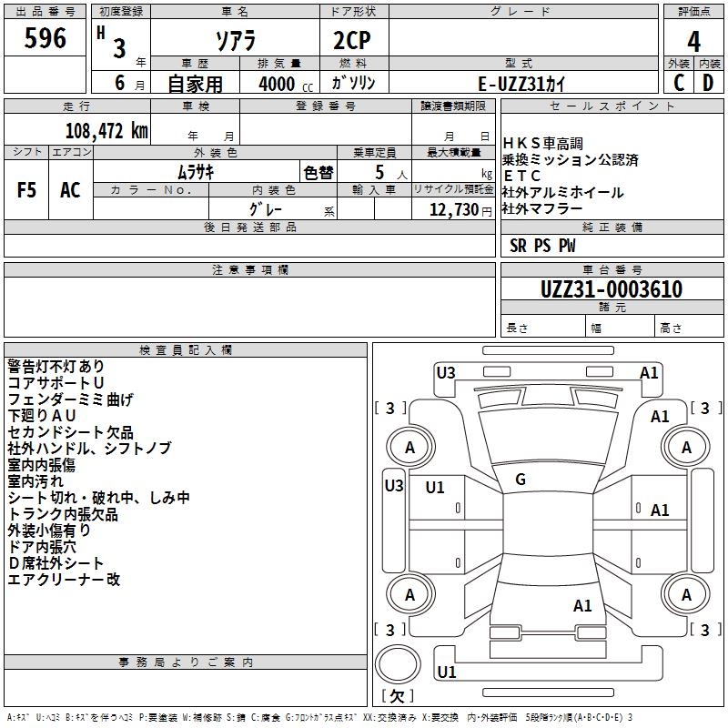This screenshot has height=728, width=728.
Task: Select 社外アルミホイール line
Action: [x=562, y=192]
